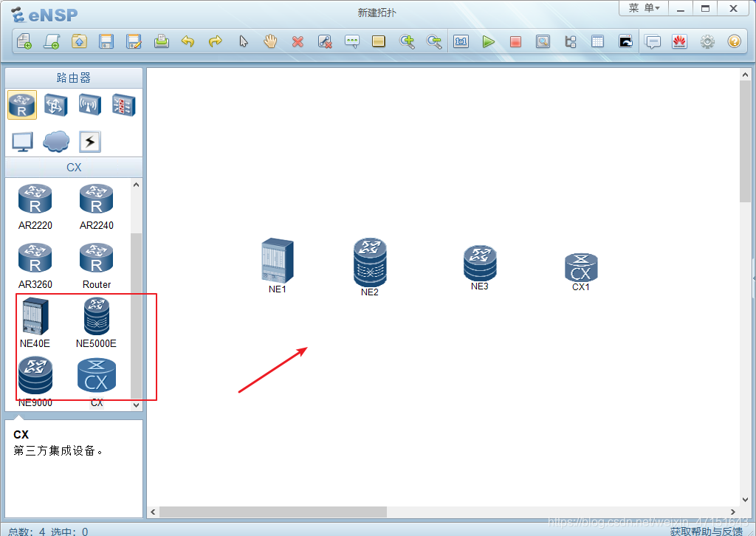Select the rectangle palette tool
The width and height of the screenshot is (756, 536).
[x=379, y=41]
